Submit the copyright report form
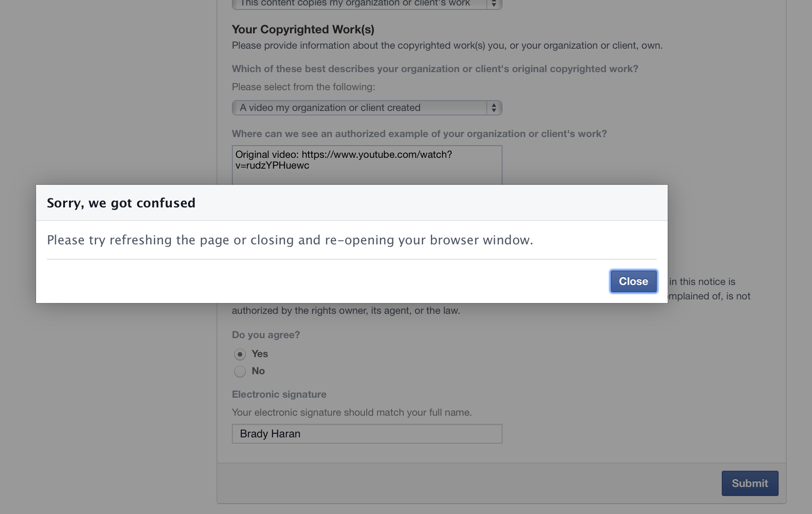 click(750, 483)
